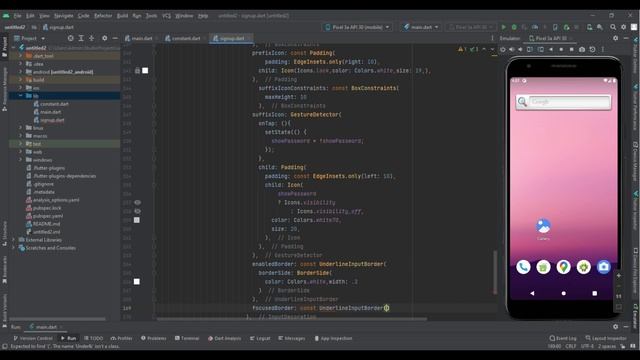The width and height of the screenshot is (640, 360).
Task: Open the Phone app on emulator
Action: coord(523,267)
